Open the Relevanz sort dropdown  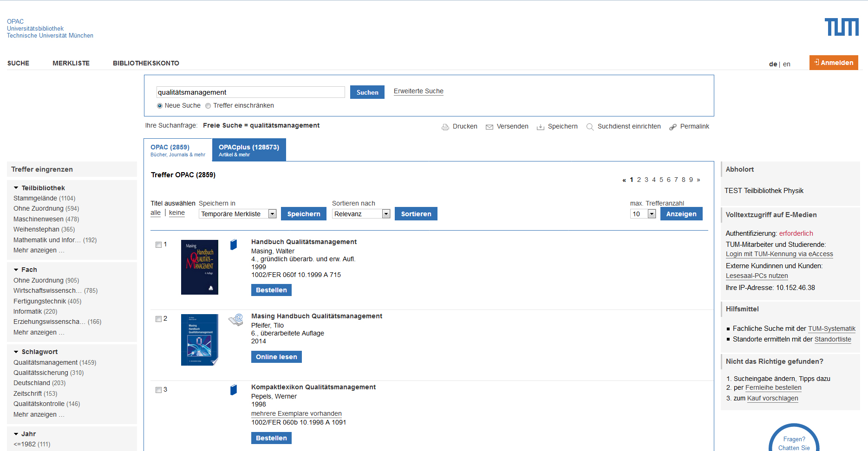coord(361,214)
